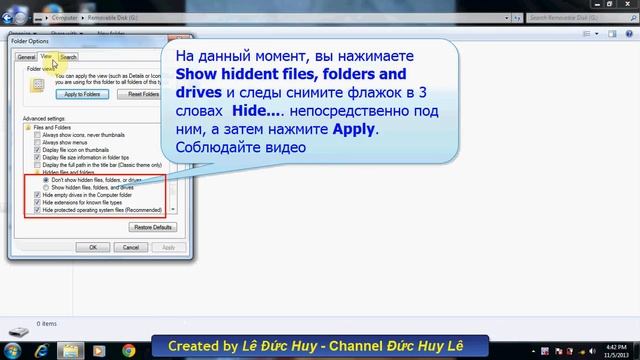Click the Folder views icon in dialog
This screenshot has height=360, width=640.
pos(37,85)
